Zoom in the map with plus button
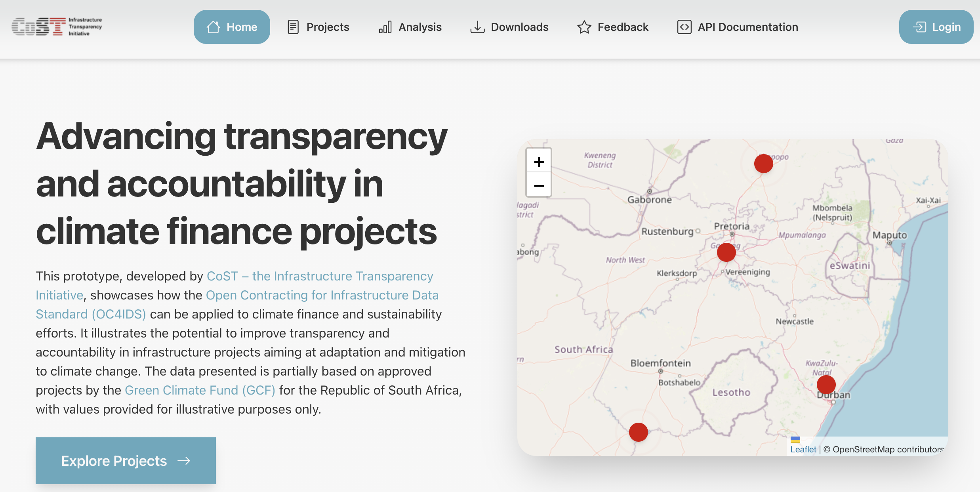 pyautogui.click(x=539, y=162)
